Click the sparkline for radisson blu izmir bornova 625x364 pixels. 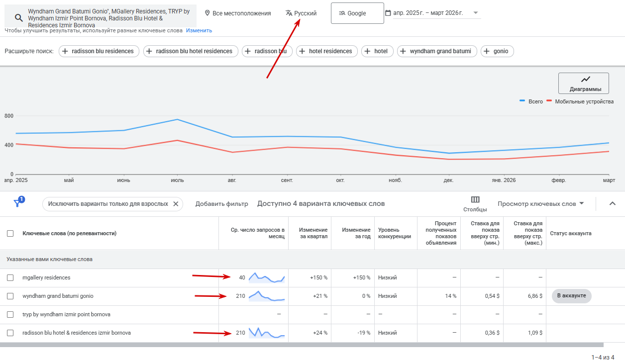click(267, 333)
